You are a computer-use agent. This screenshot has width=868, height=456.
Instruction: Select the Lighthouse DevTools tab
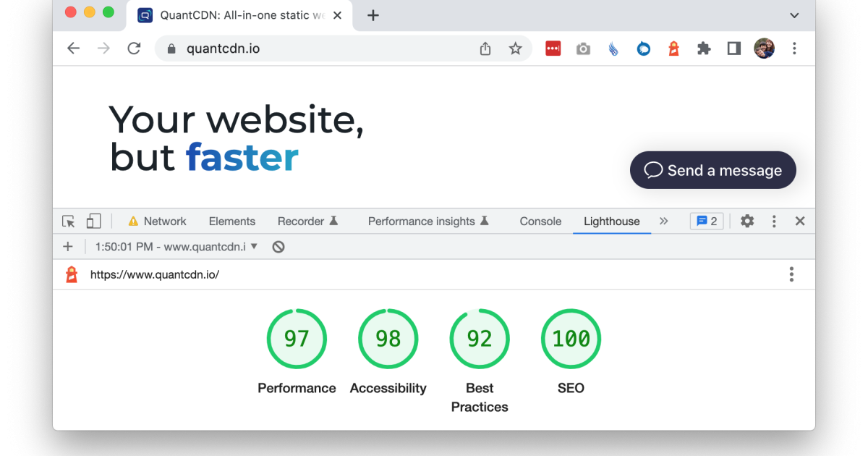pyautogui.click(x=612, y=221)
